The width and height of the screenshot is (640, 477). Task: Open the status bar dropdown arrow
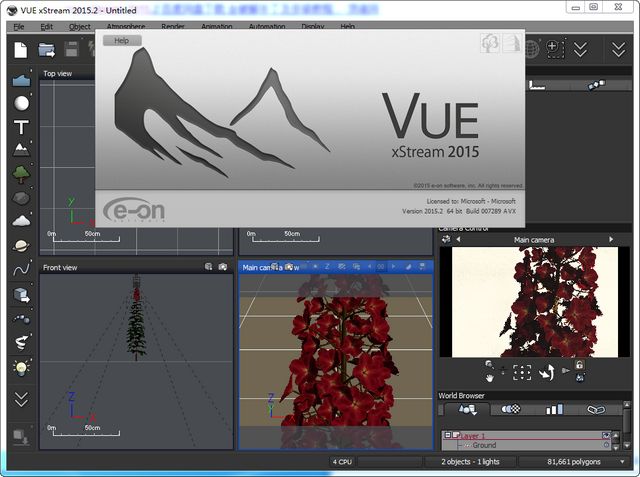(x=622, y=462)
